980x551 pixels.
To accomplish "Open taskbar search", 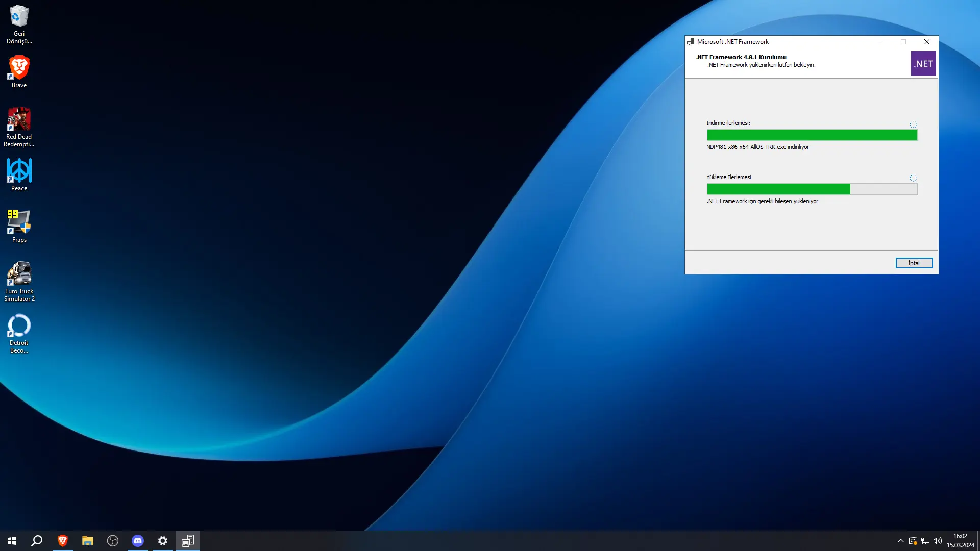I will pos(37,541).
